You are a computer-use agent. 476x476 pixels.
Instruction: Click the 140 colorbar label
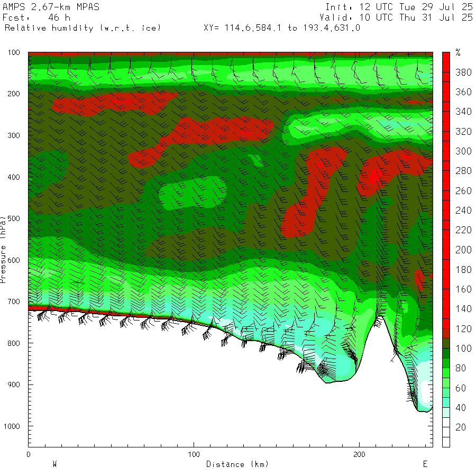[463, 309]
